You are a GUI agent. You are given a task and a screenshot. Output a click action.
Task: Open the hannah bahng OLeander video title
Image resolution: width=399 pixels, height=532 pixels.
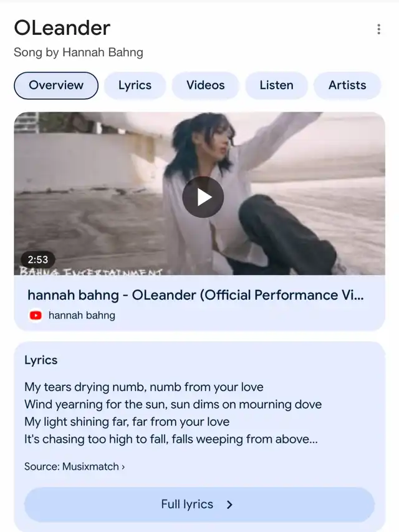pyautogui.click(x=195, y=295)
